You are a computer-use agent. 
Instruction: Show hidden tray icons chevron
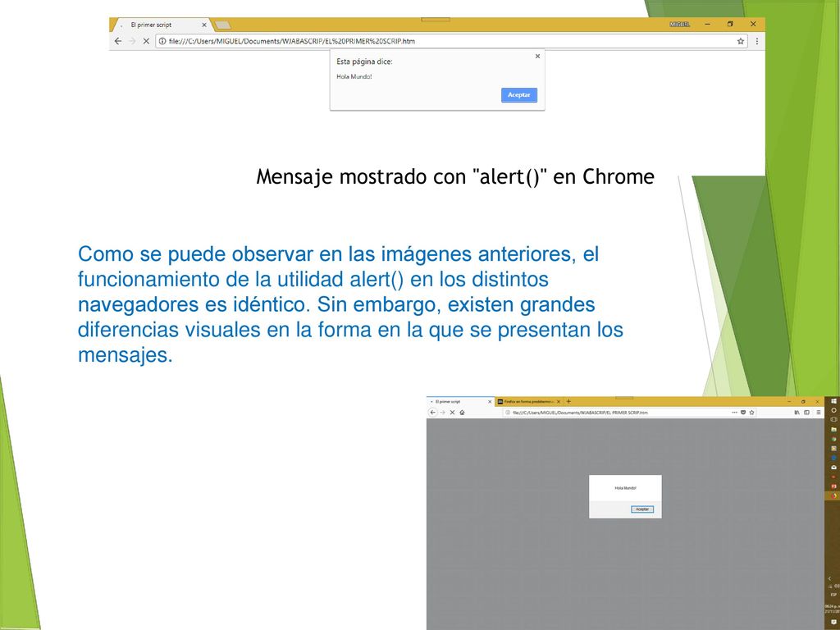coord(830,578)
